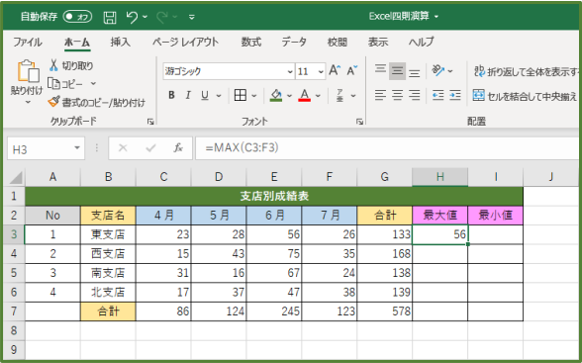The height and width of the screenshot is (363, 582).
Task: Open font color dropdown arrow
Action: pyautogui.click(x=318, y=96)
